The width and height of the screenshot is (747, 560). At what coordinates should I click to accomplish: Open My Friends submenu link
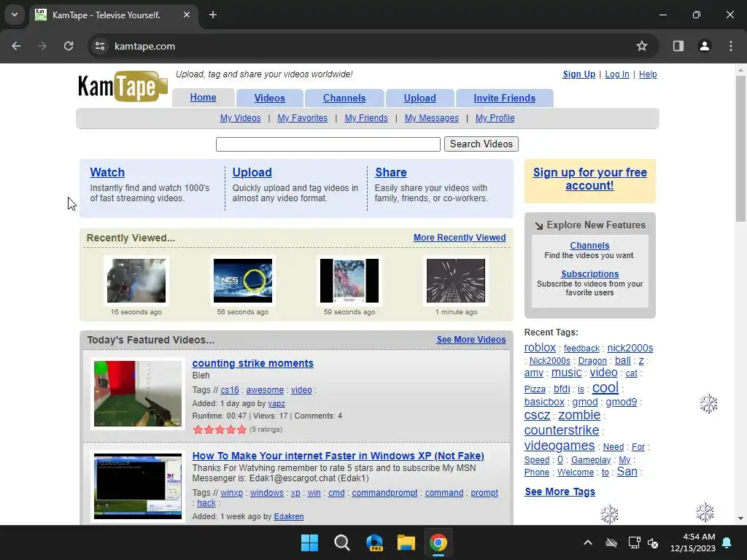[366, 118]
